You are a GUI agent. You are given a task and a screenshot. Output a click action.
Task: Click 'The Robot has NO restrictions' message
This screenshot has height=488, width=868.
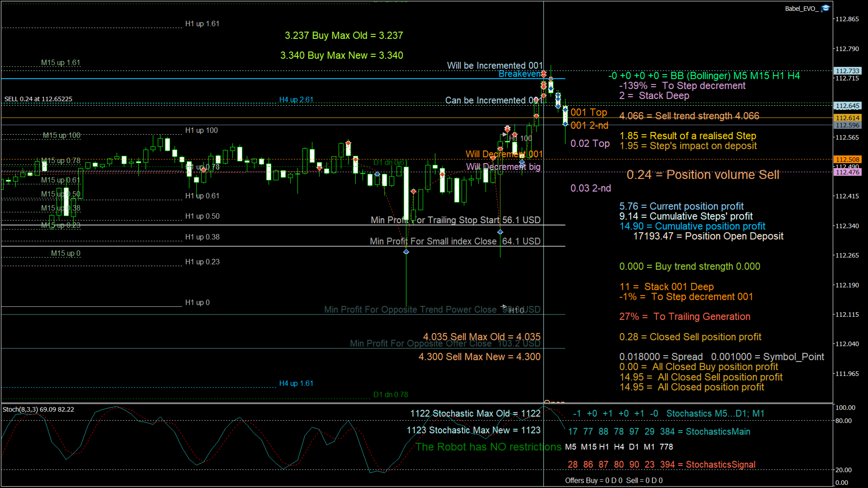488,447
